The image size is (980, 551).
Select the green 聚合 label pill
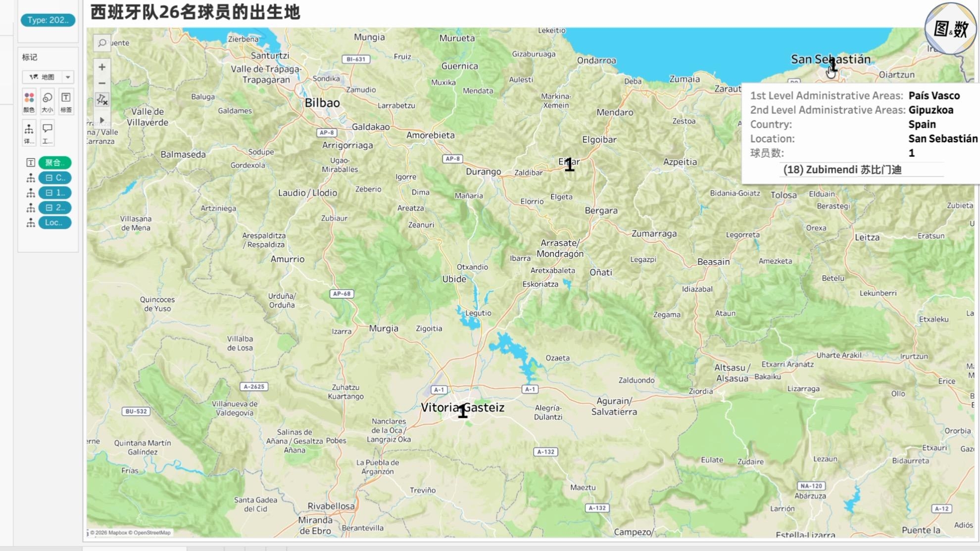[x=55, y=162]
